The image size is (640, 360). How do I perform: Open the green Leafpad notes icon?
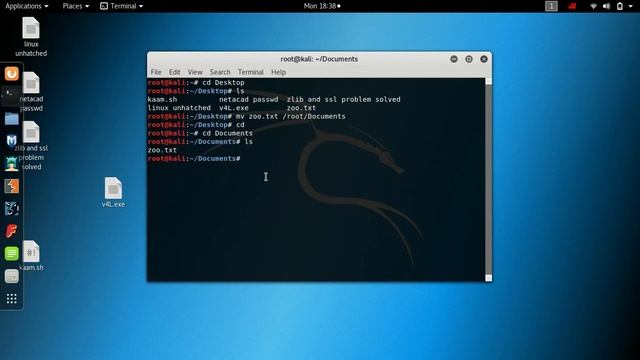tap(11, 253)
